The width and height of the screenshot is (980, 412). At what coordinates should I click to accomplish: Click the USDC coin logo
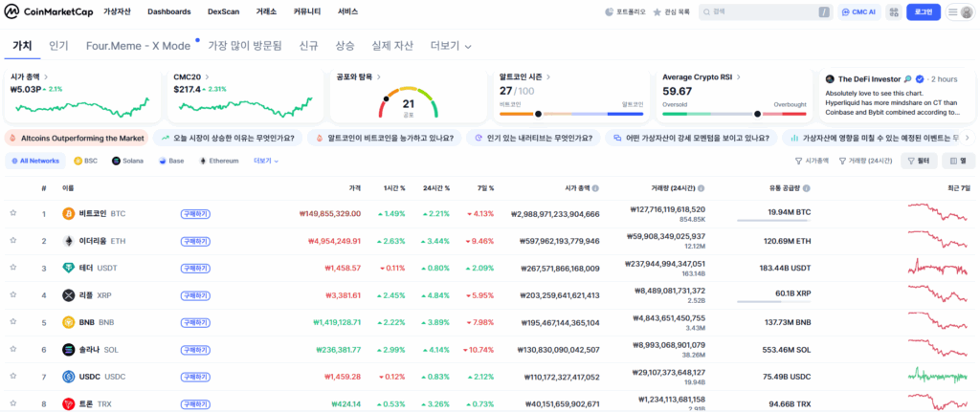point(68,377)
